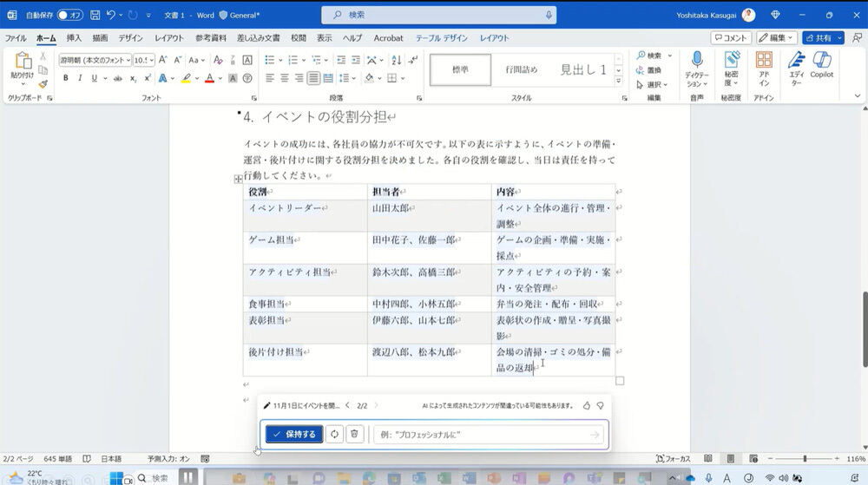The image size is (868, 485).
Task: Undo the last action
Action: point(111,15)
